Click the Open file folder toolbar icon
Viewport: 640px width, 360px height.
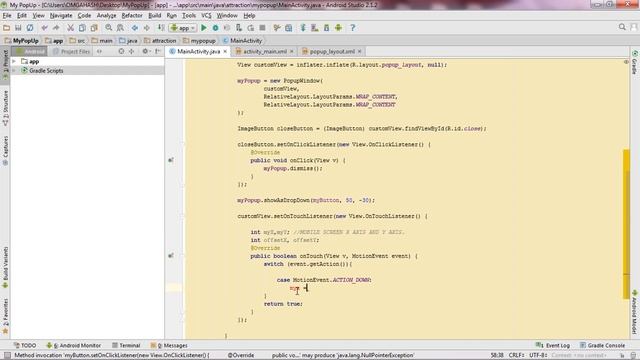tap(7, 28)
